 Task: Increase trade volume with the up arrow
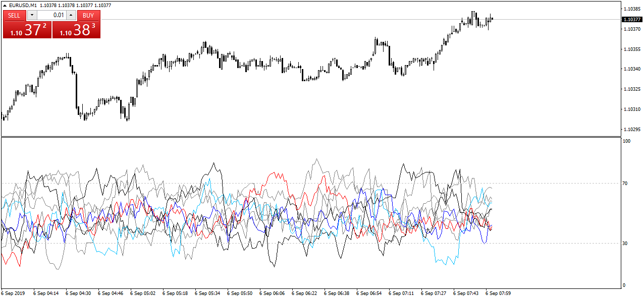(71, 15)
